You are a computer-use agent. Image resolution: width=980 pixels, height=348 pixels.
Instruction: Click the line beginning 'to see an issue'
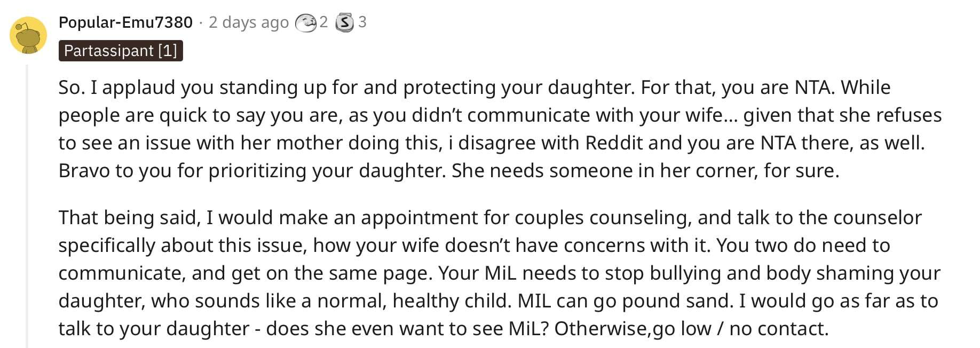pos(492,143)
